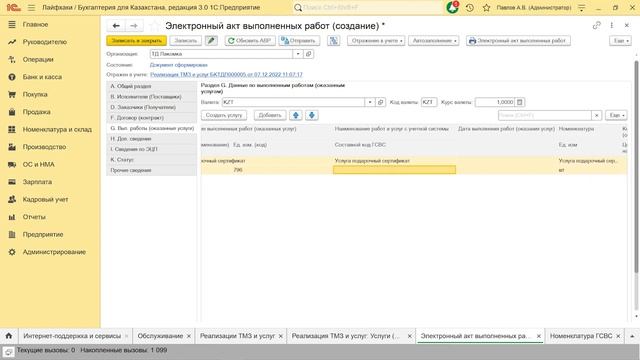Screen dimensions: 640x360
Task: Click the Добавить button
Action: (270, 116)
